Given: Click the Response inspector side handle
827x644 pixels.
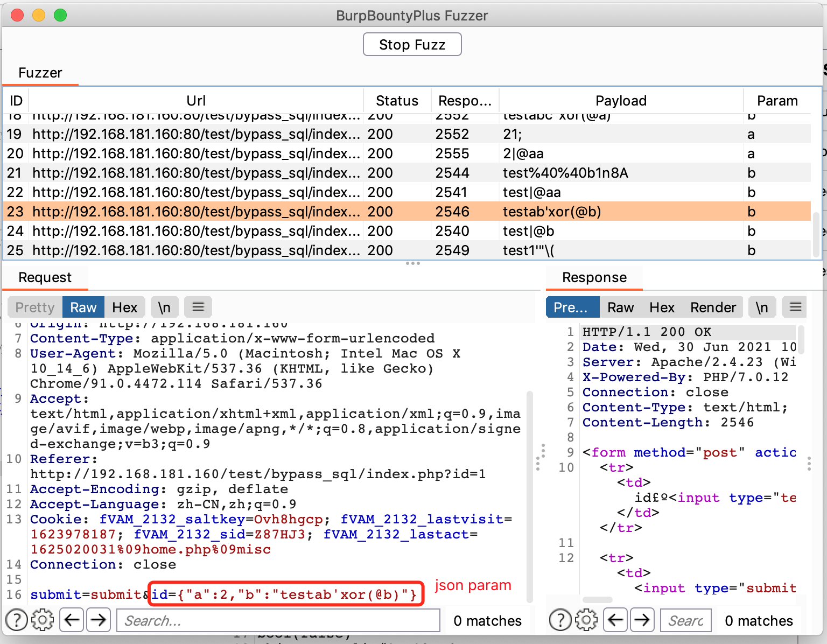Looking at the screenshot, I should [809, 464].
